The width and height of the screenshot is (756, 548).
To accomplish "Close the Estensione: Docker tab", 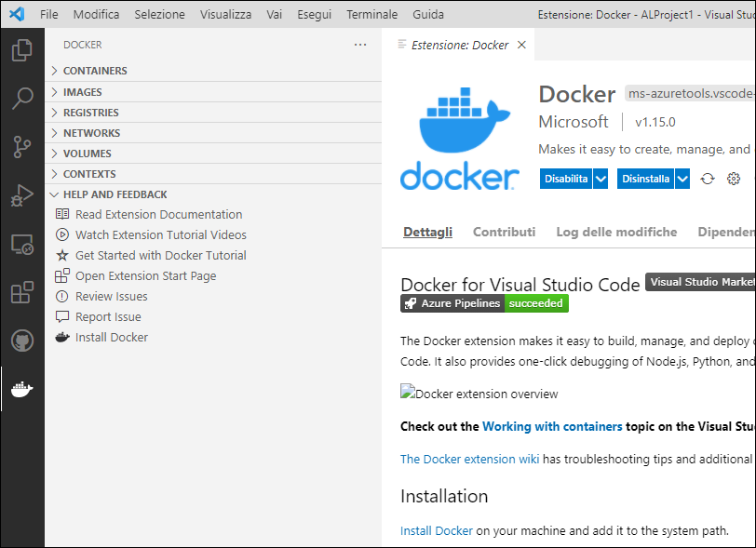I will (x=521, y=45).
